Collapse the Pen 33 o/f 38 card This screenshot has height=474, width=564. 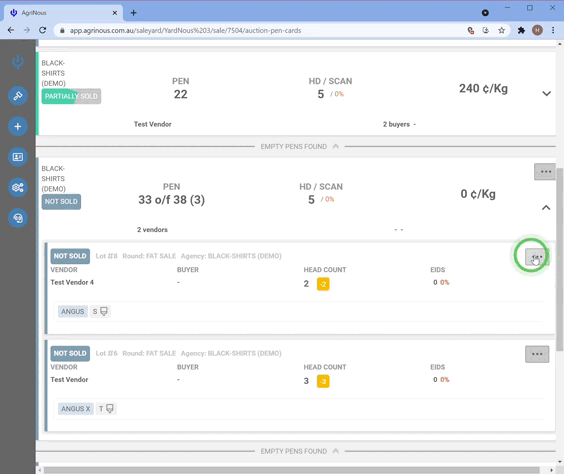point(546,208)
